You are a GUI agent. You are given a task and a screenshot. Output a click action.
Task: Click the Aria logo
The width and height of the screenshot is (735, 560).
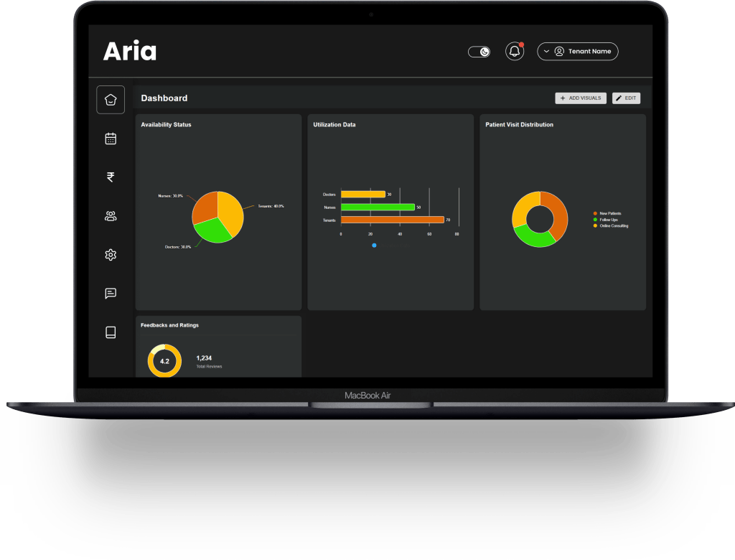coord(130,51)
